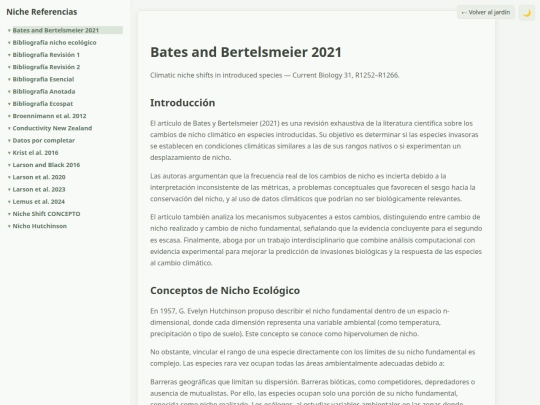The image size is (540, 405).
Task: Expand arrow beside Bibliografía Revisión 2
Action: point(9,67)
